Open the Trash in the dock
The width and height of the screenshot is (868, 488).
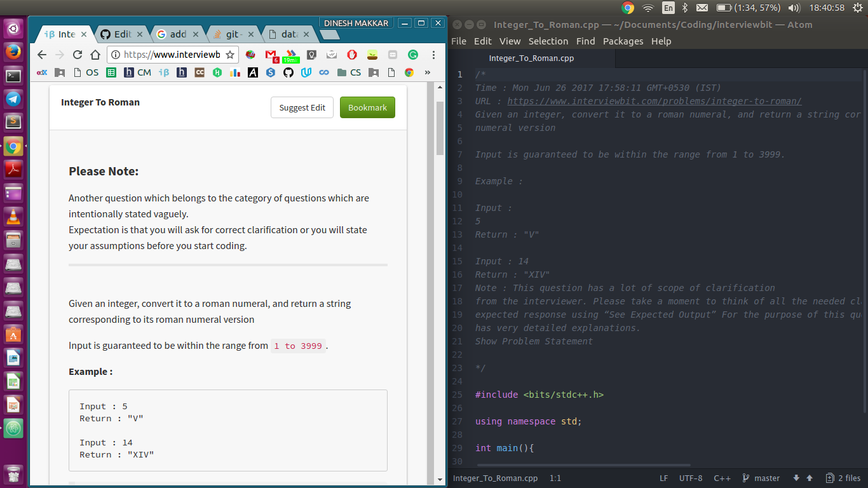coord(13,474)
